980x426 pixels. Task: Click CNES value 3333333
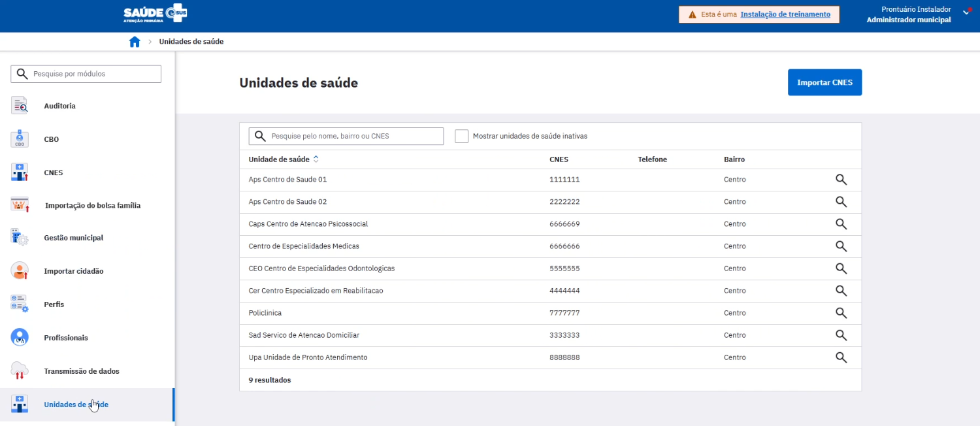click(564, 335)
